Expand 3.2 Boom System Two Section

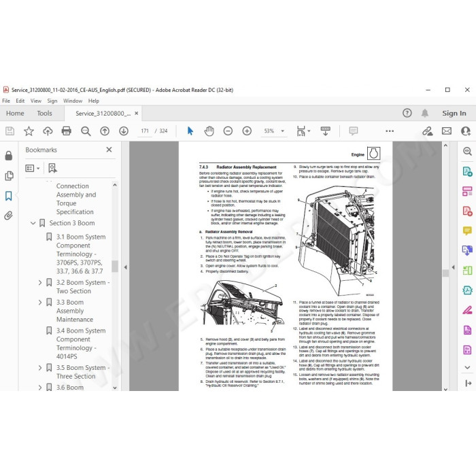tap(39, 283)
